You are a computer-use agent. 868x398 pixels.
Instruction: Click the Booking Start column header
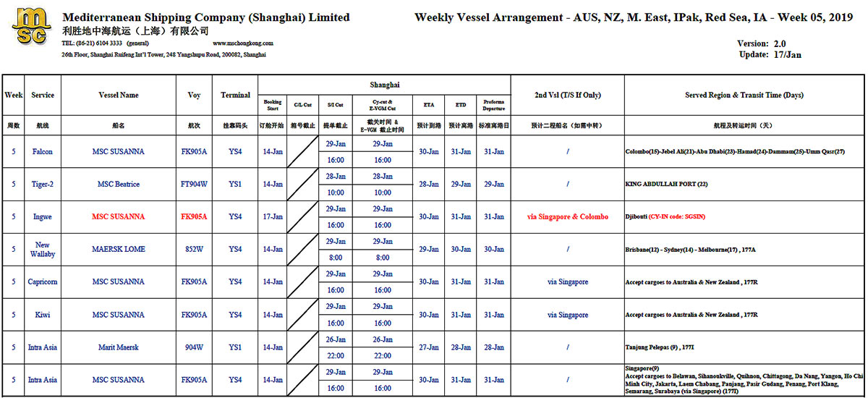coord(273,105)
